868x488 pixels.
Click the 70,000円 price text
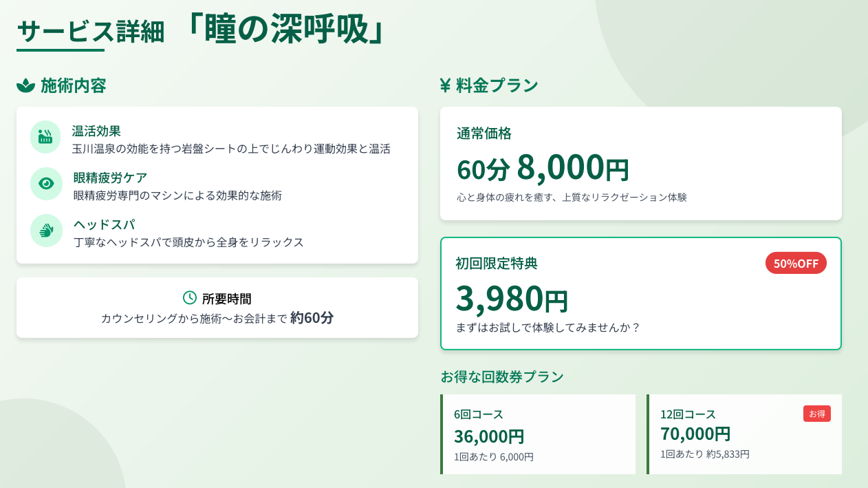695,434
